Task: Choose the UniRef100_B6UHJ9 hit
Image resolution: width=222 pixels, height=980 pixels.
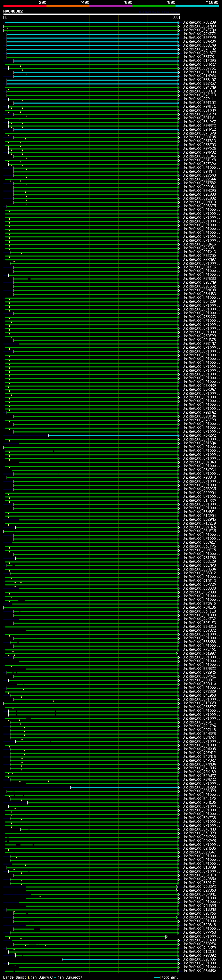Action: tap(199, 91)
